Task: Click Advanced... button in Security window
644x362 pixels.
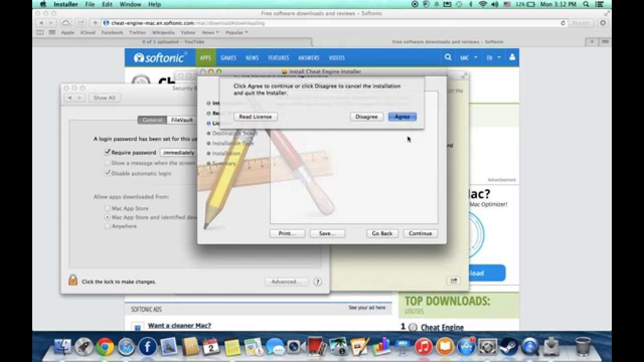Action: [x=286, y=282]
